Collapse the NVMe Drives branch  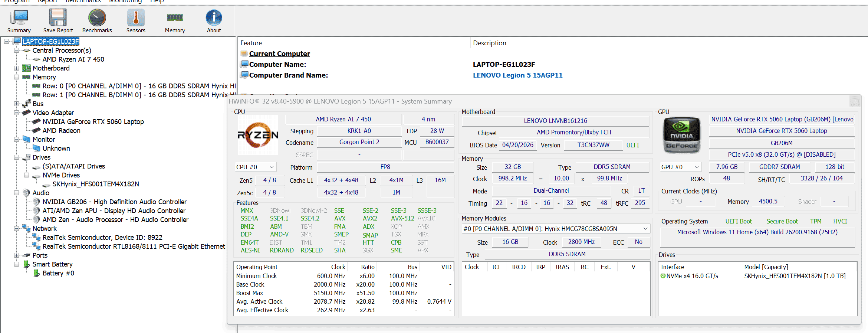[x=26, y=175]
